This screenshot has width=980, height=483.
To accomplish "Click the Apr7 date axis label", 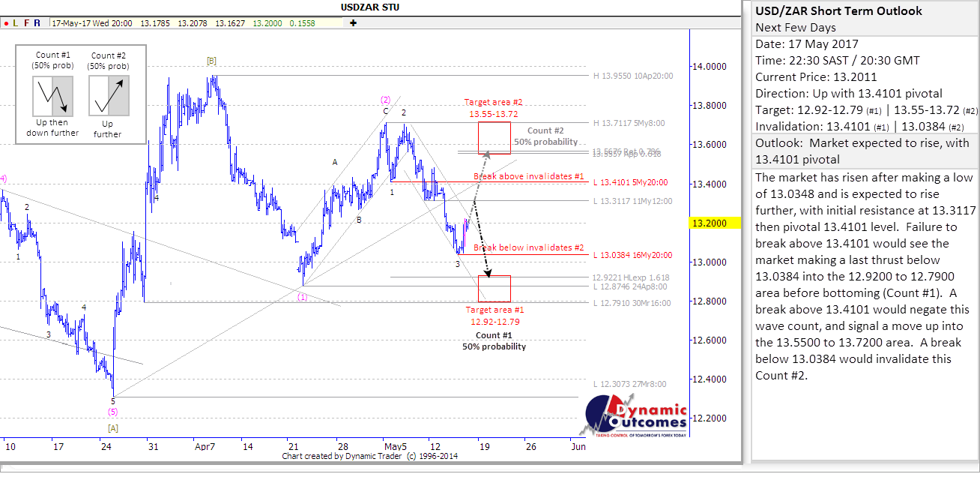I will pyautogui.click(x=205, y=446).
